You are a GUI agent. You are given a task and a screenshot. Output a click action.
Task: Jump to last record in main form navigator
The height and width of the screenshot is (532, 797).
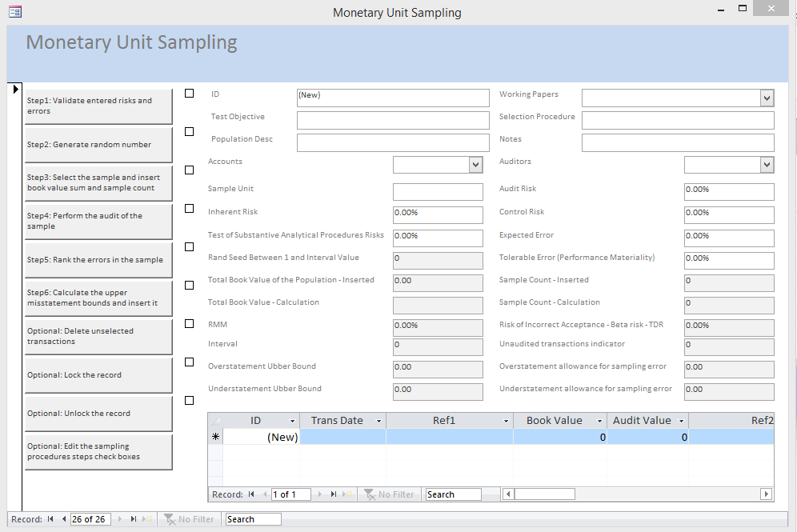[x=134, y=519]
